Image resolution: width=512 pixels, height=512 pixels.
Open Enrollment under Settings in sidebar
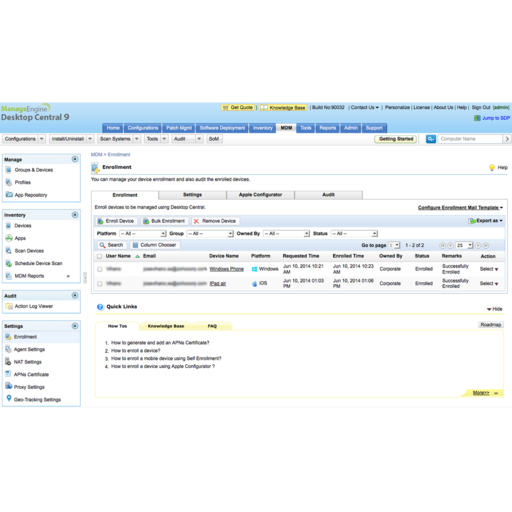25,337
